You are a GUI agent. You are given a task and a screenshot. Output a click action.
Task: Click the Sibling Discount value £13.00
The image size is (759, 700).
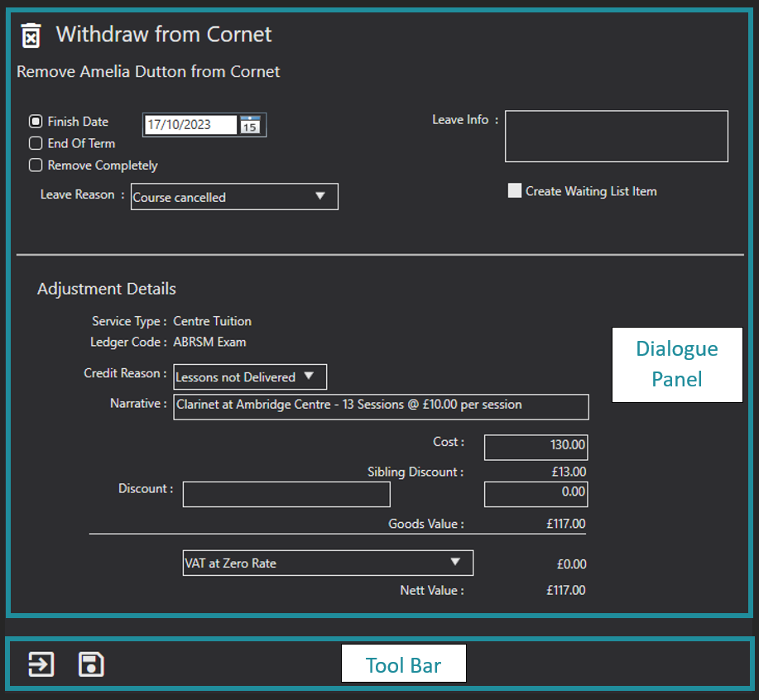tap(569, 472)
